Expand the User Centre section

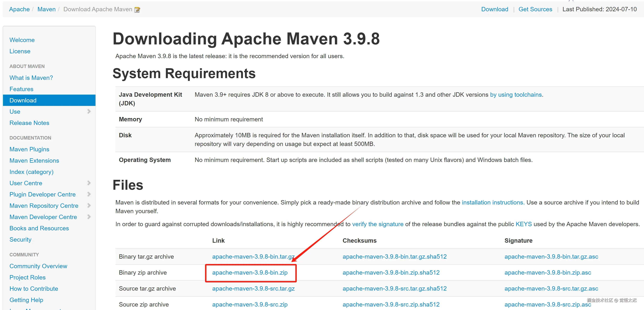[89, 183]
